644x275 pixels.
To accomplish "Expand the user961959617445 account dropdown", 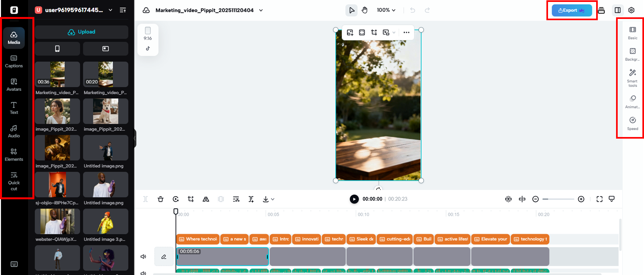I will click(x=110, y=10).
